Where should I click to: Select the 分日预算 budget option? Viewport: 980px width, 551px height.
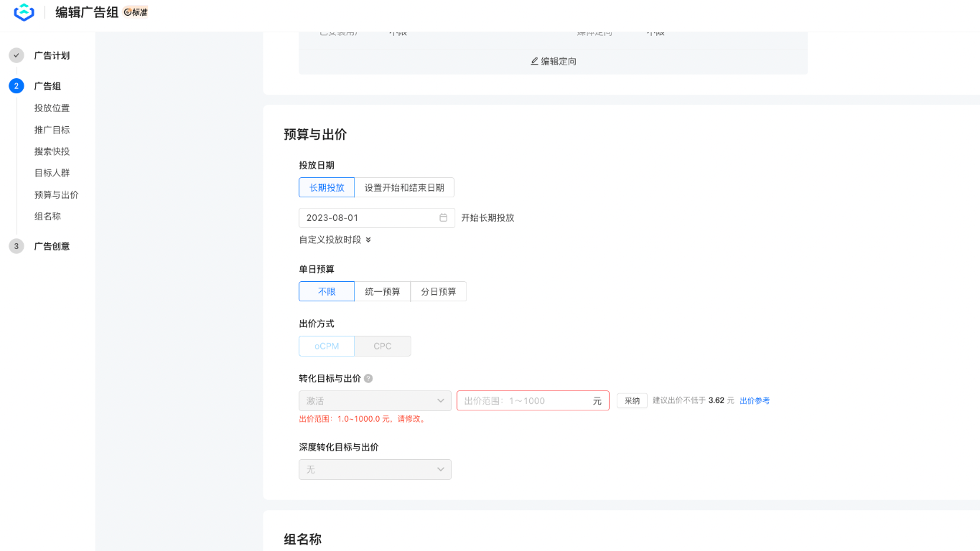[x=438, y=291]
